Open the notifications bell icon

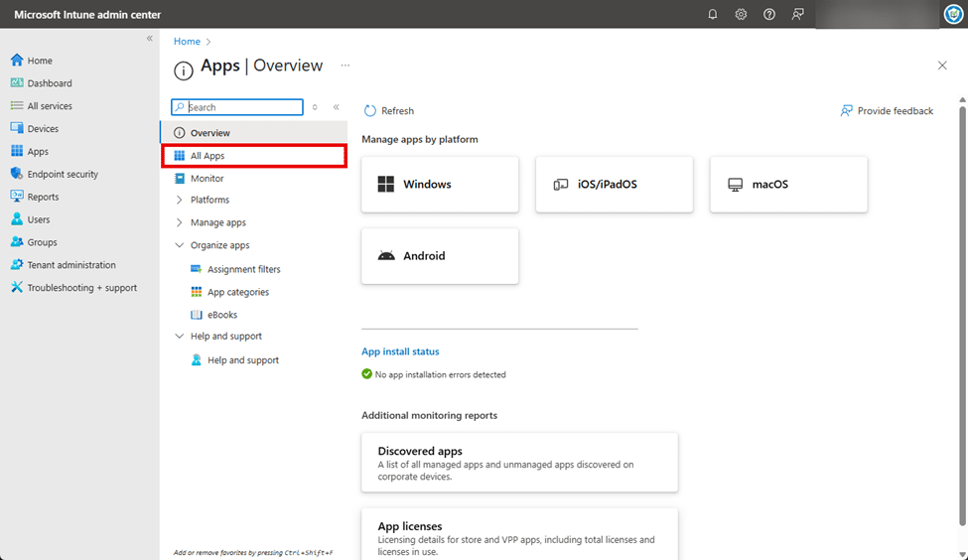coord(712,15)
